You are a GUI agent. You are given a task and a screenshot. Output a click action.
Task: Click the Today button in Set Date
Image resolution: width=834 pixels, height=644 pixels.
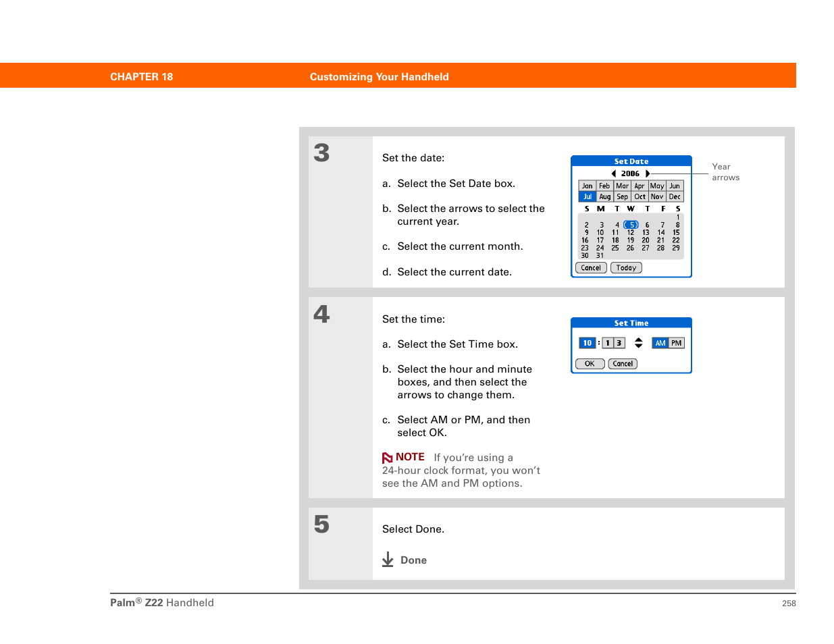pyautogui.click(x=627, y=268)
